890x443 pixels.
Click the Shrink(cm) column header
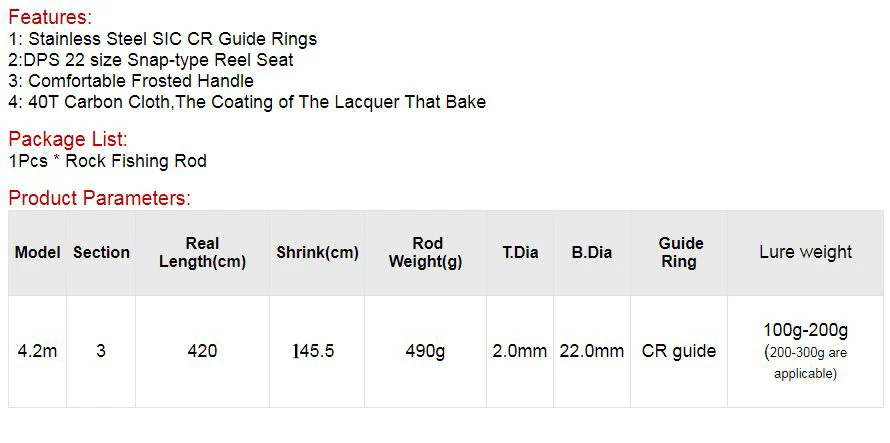pyautogui.click(x=317, y=253)
